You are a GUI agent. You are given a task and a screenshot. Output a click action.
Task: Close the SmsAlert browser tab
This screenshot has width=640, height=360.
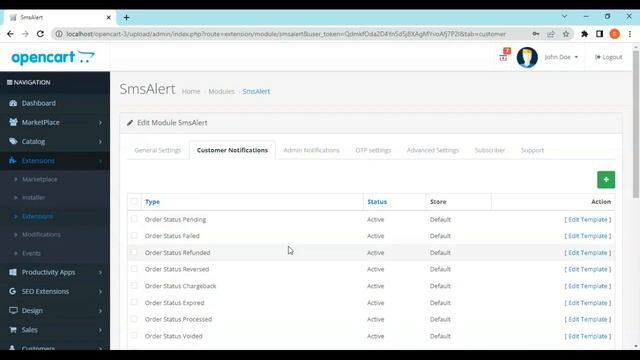point(109,18)
